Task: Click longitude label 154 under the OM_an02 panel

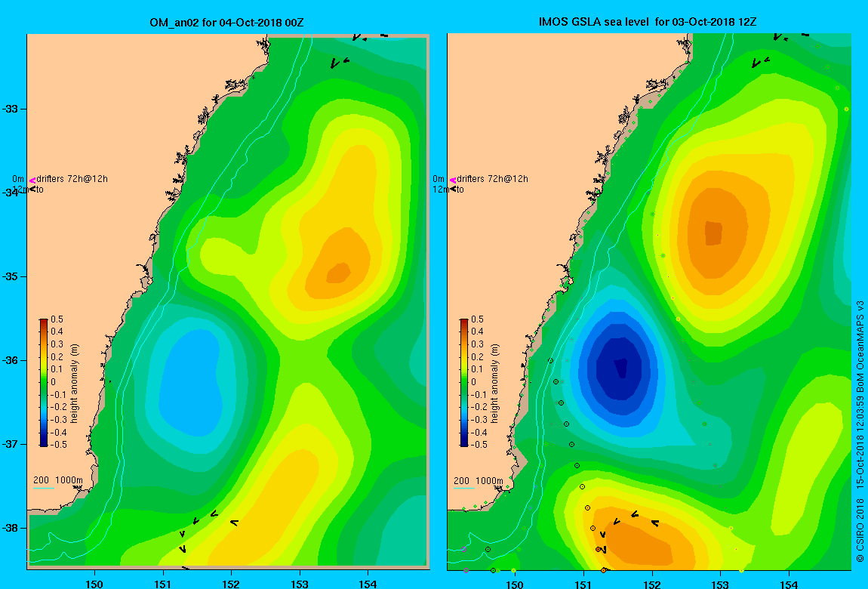Action: point(368,584)
